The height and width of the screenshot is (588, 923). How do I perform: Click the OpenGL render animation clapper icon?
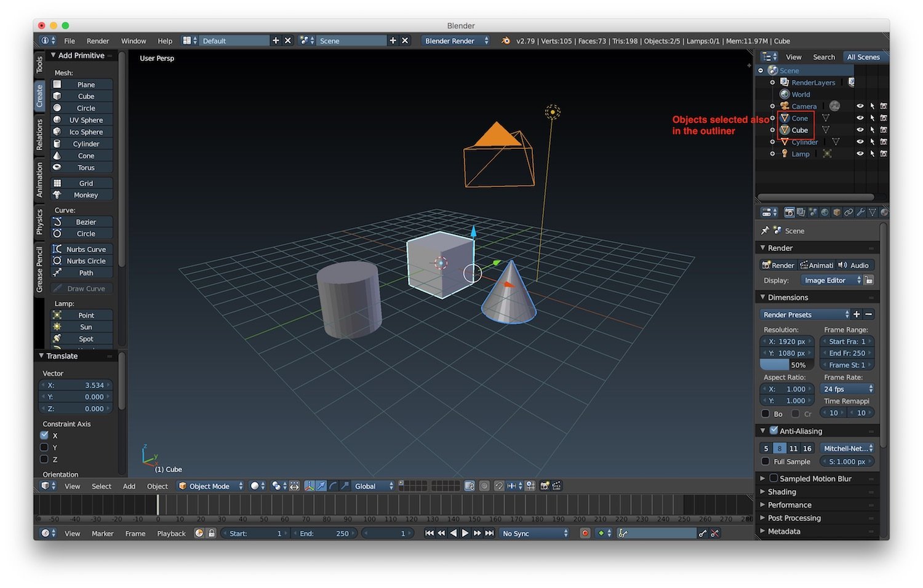point(557,486)
